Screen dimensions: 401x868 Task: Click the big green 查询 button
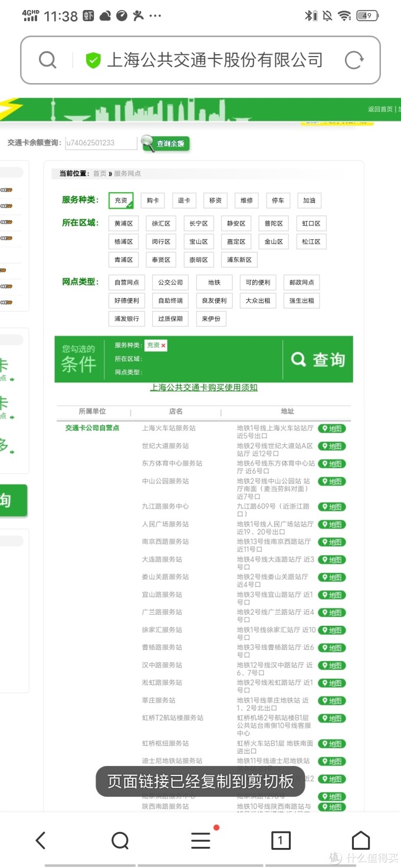[318, 359]
